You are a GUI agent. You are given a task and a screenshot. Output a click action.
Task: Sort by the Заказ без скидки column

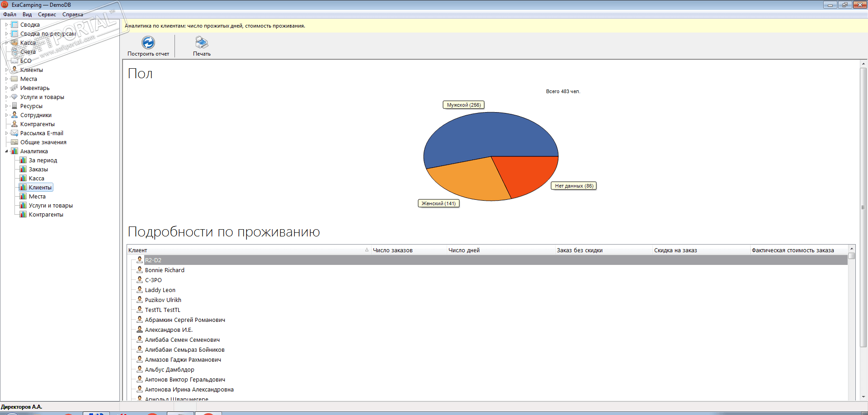[x=604, y=250]
